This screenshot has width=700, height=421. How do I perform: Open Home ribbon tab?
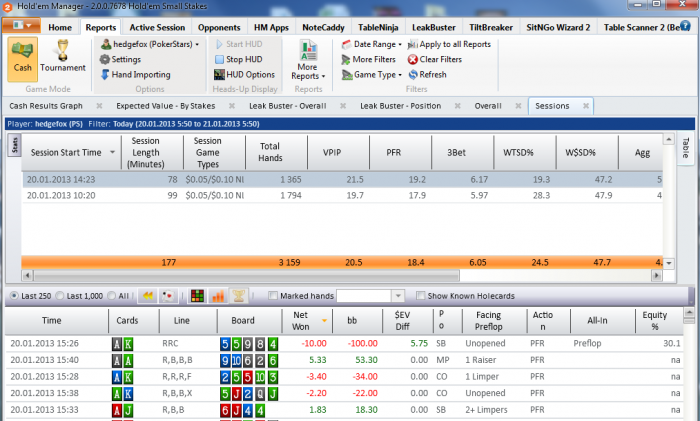60,27
